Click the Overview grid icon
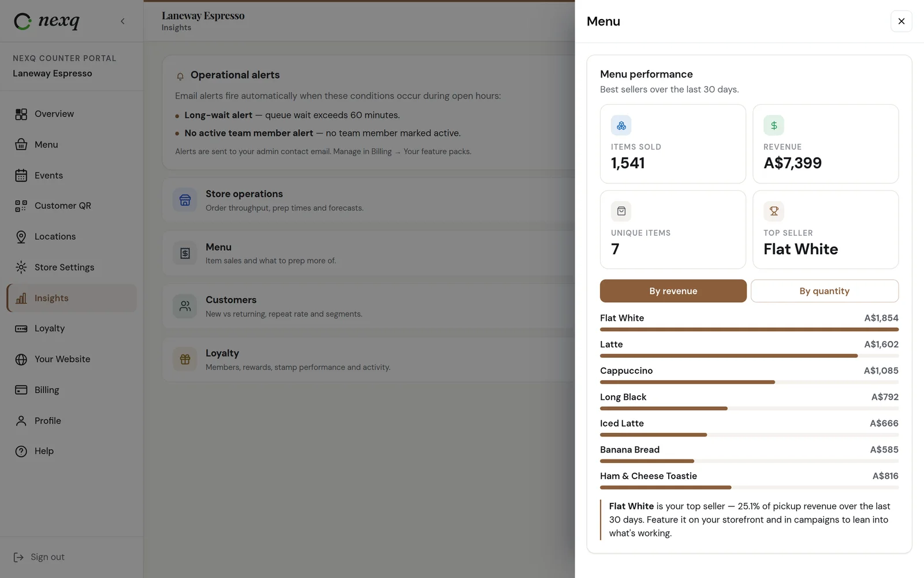The width and height of the screenshot is (924, 578). [21, 114]
